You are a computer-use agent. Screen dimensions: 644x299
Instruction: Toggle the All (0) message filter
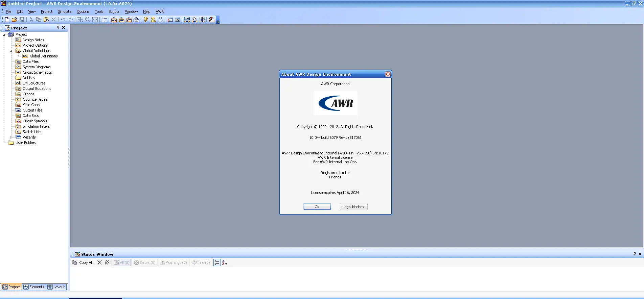(x=122, y=263)
